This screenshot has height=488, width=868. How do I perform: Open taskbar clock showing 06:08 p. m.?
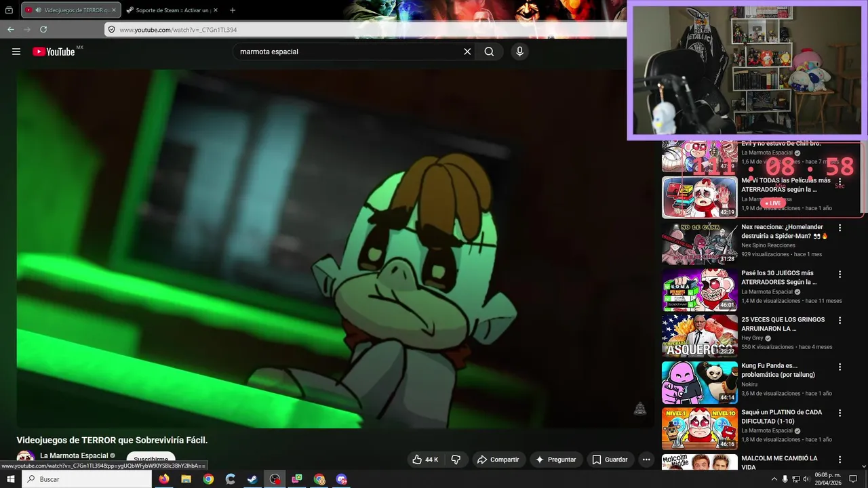pos(827,479)
